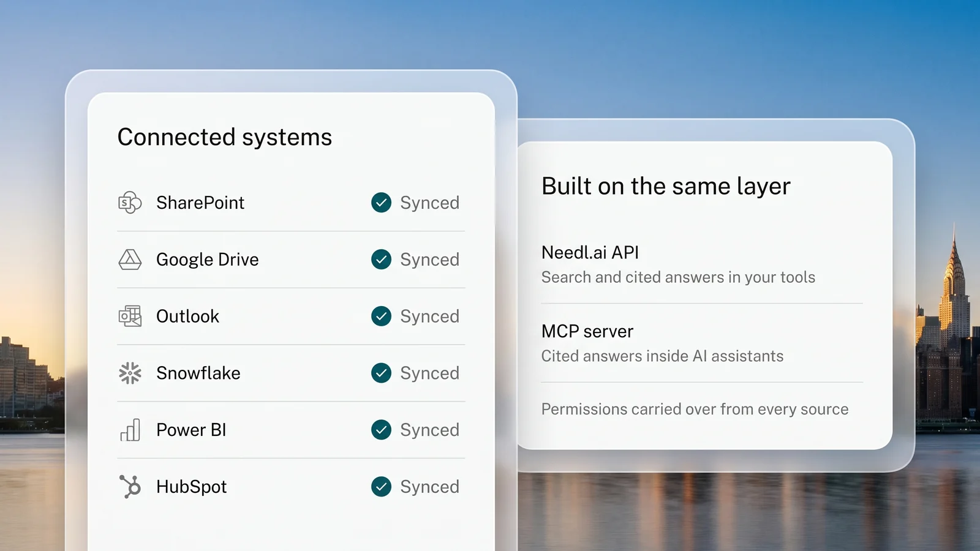Click the Synced status in the Google Drive row
Viewport: 980px width, 551px height.
pyautogui.click(x=429, y=260)
